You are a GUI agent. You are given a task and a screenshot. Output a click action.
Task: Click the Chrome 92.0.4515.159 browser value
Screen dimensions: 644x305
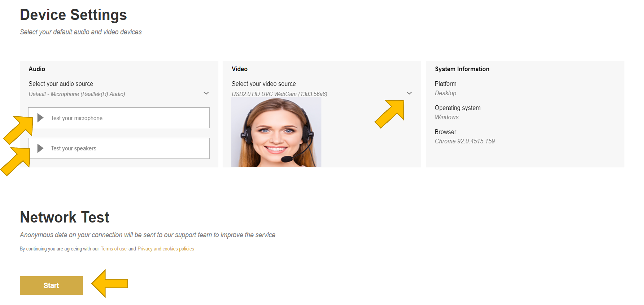[464, 141]
